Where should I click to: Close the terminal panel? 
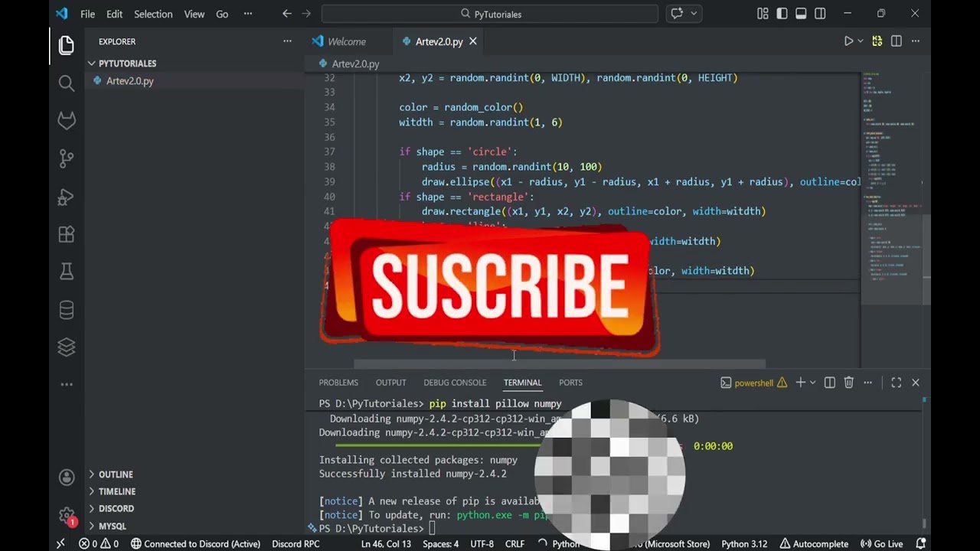click(915, 383)
